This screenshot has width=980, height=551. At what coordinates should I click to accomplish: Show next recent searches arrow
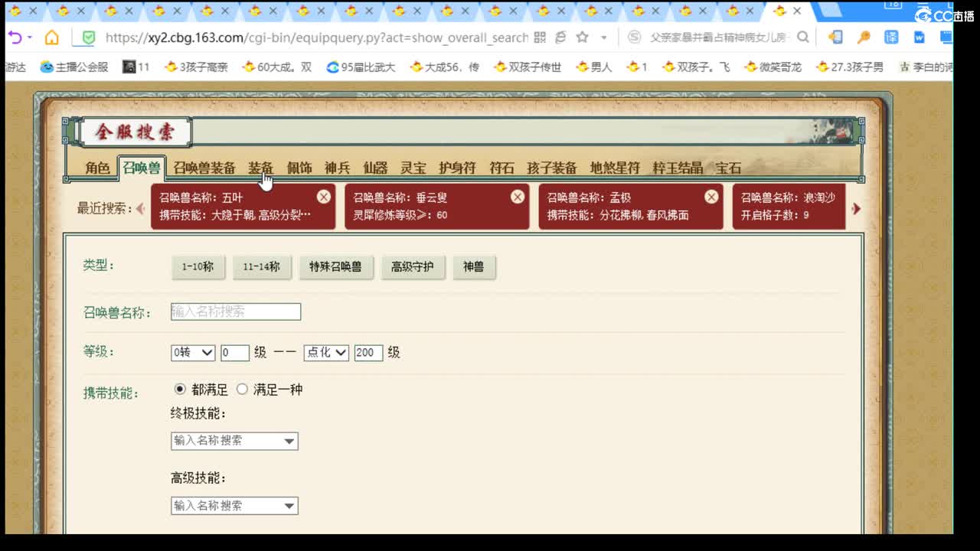pyautogui.click(x=856, y=208)
